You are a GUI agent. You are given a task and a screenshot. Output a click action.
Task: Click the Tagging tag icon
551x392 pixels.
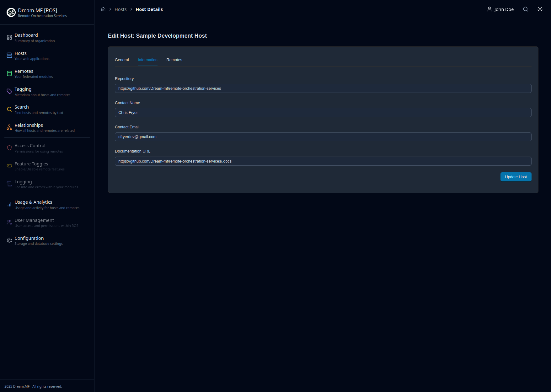tap(9, 91)
